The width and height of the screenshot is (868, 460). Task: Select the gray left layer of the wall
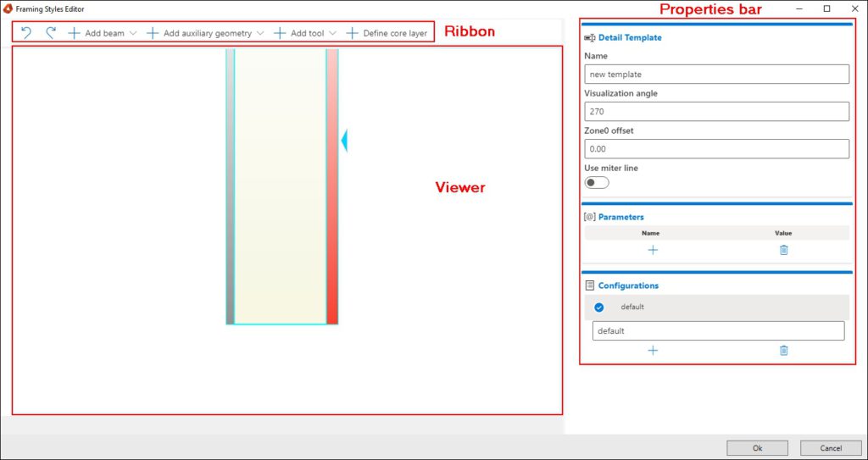[x=231, y=186]
